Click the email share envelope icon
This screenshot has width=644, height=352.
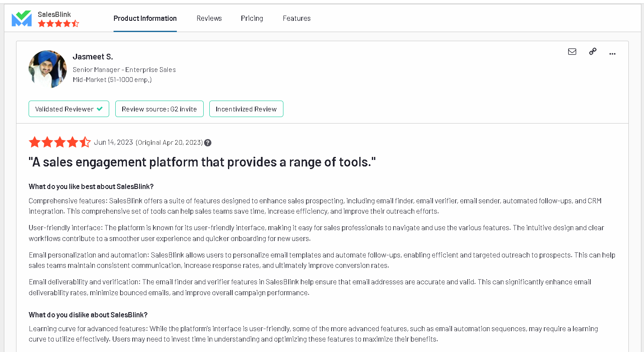(x=572, y=52)
